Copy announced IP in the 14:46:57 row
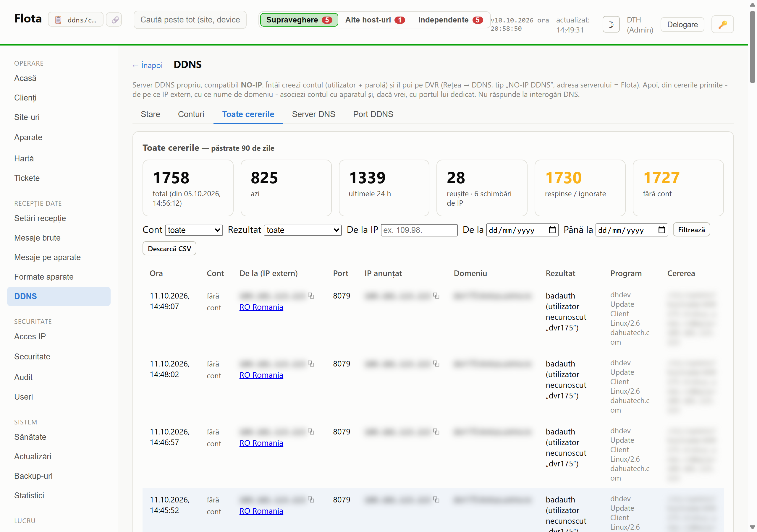 pyautogui.click(x=436, y=431)
